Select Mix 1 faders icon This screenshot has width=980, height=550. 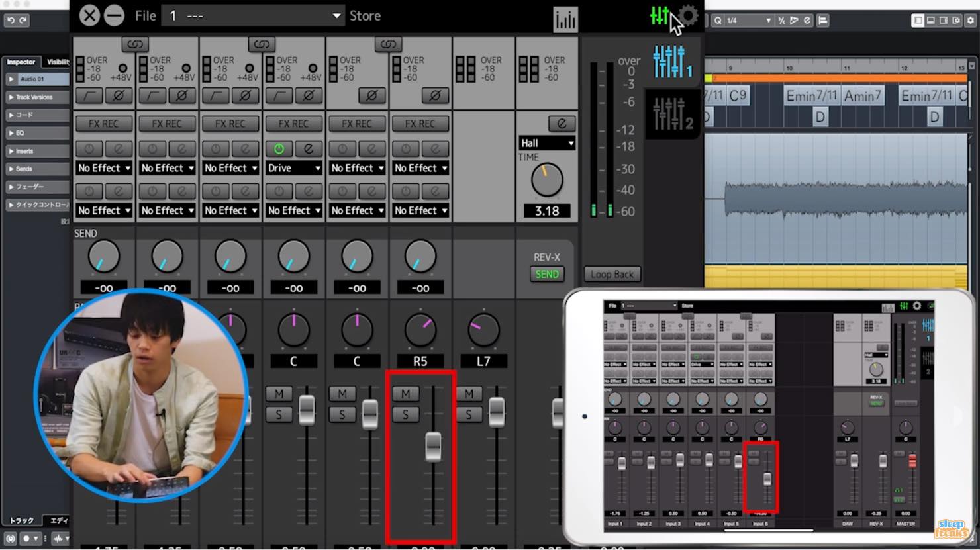(672, 62)
